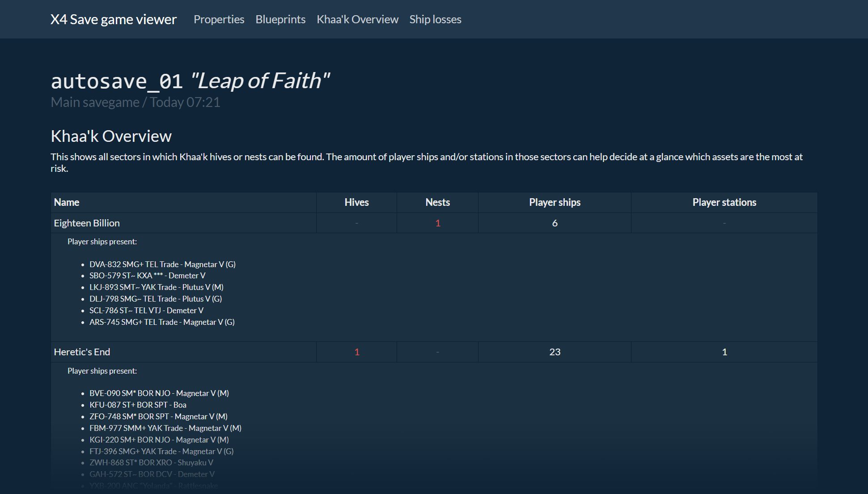Go to Khaa'k Overview in navbar

357,19
